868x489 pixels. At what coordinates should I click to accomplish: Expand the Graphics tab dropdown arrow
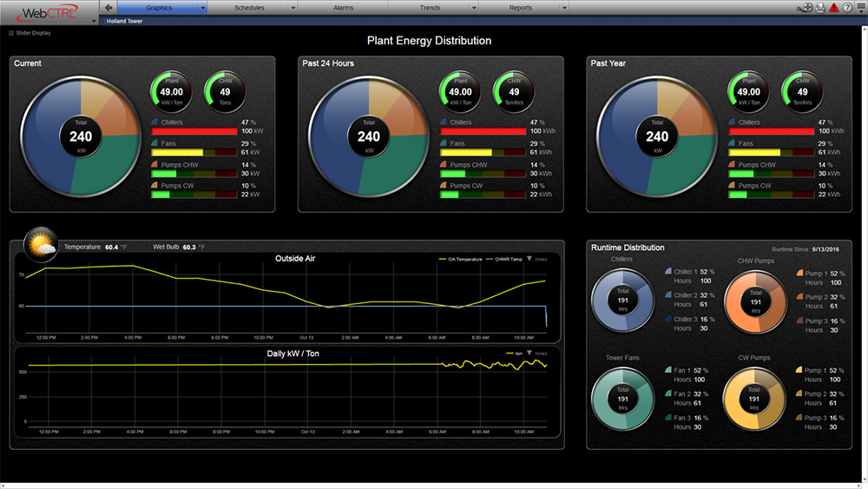coord(202,8)
